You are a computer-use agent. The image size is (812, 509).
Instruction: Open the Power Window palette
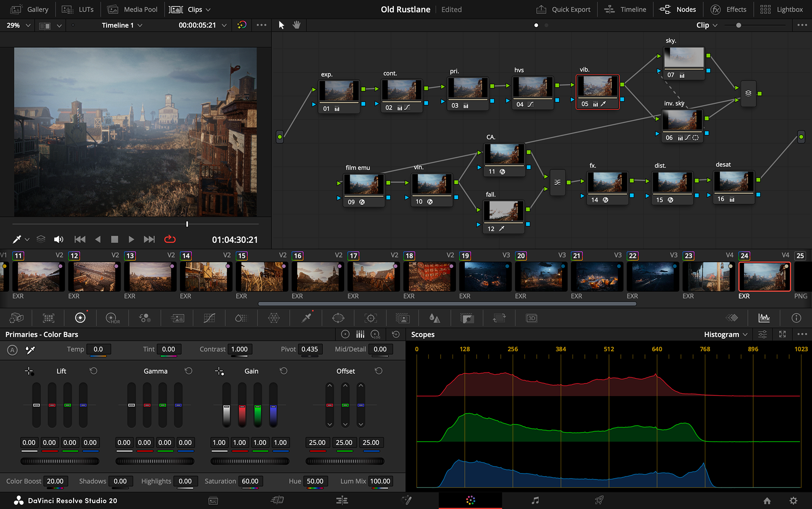(338, 318)
